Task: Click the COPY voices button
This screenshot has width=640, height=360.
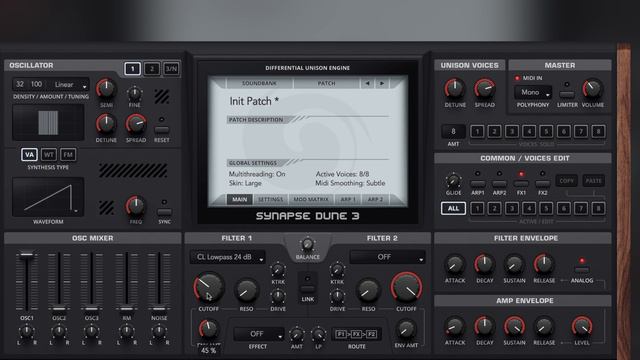Action: pos(567,180)
